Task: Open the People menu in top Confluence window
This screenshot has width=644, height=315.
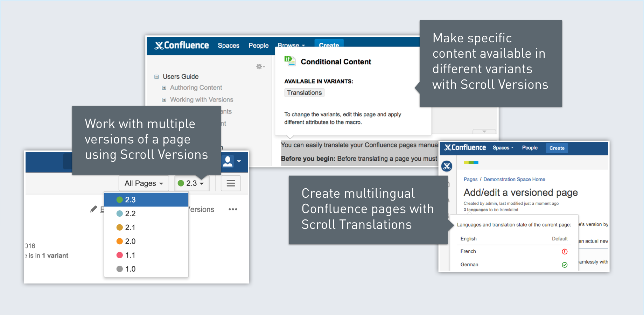Action: coord(259,45)
